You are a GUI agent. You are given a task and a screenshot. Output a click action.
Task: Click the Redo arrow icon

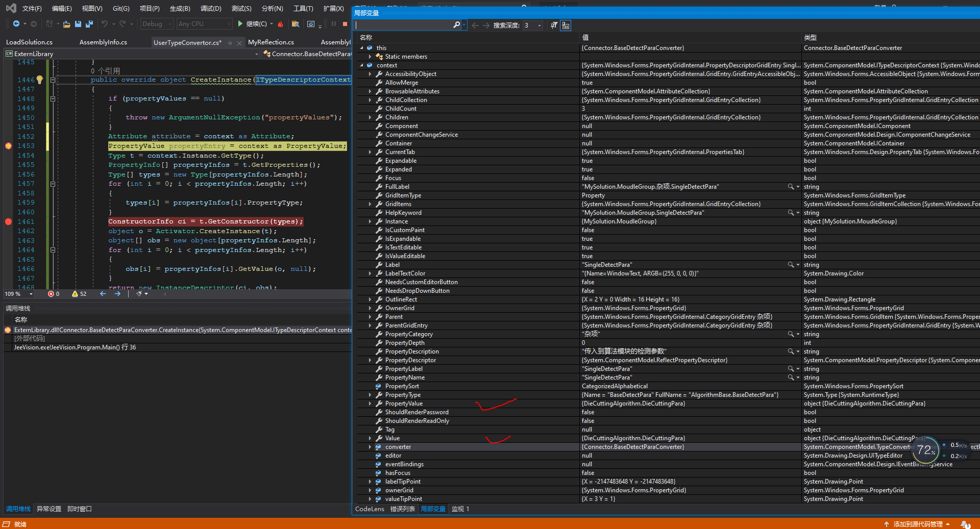click(x=122, y=24)
